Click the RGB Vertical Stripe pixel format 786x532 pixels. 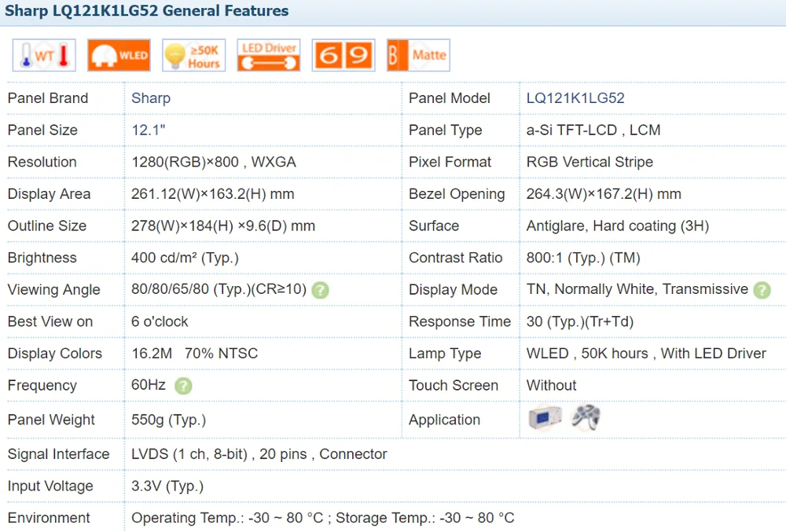click(x=589, y=163)
